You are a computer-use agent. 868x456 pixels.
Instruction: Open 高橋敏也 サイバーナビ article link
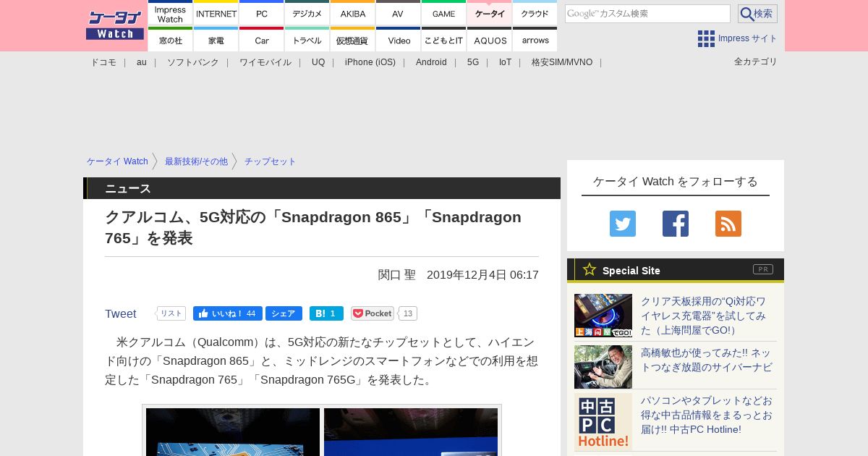[x=706, y=360]
